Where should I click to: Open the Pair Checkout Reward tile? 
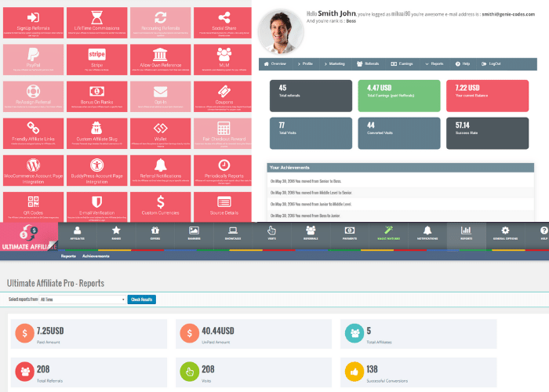point(223,133)
